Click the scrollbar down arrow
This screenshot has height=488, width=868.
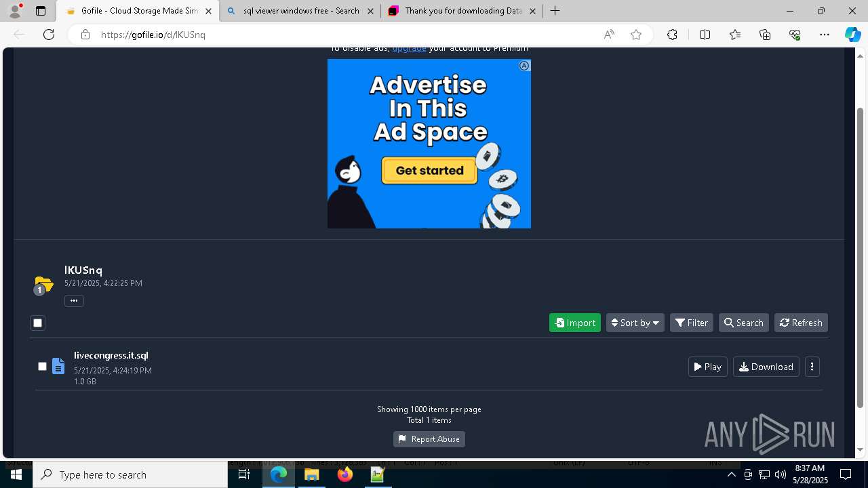click(x=861, y=449)
